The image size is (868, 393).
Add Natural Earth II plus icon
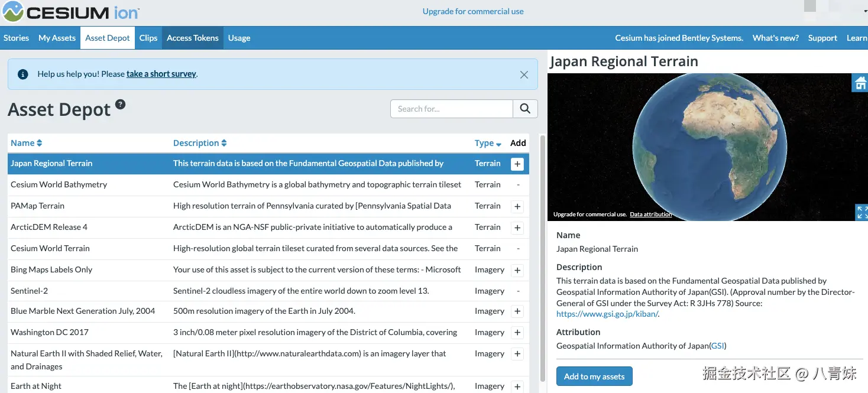coord(517,354)
